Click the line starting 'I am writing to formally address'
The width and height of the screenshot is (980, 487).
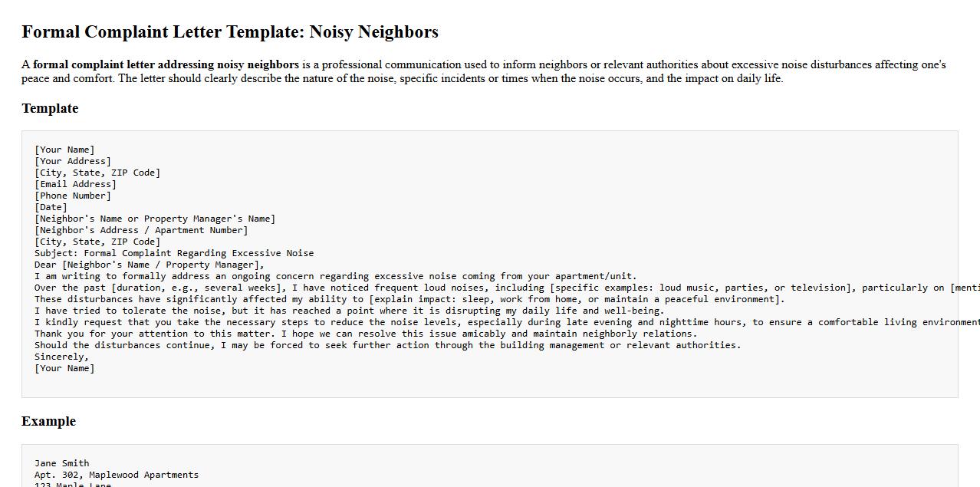(x=335, y=276)
